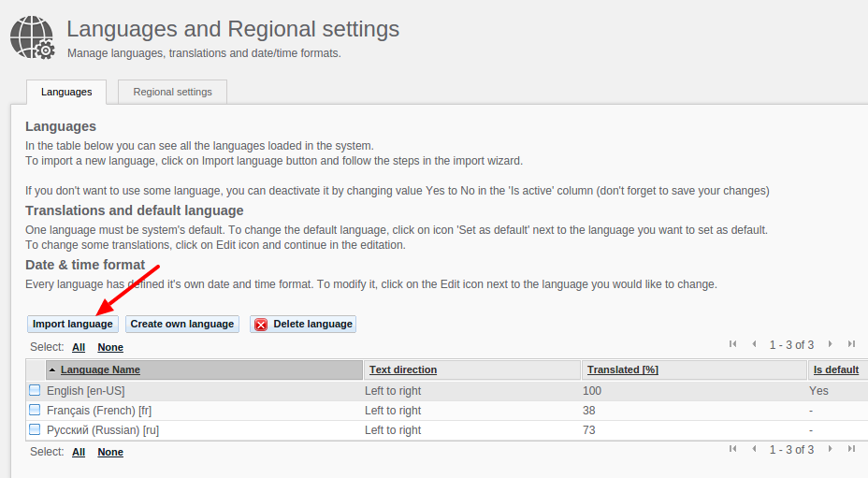The width and height of the screenshot is (868, 478).
Task: Switch to the Regional settings tab
Action: click(173, 92)
